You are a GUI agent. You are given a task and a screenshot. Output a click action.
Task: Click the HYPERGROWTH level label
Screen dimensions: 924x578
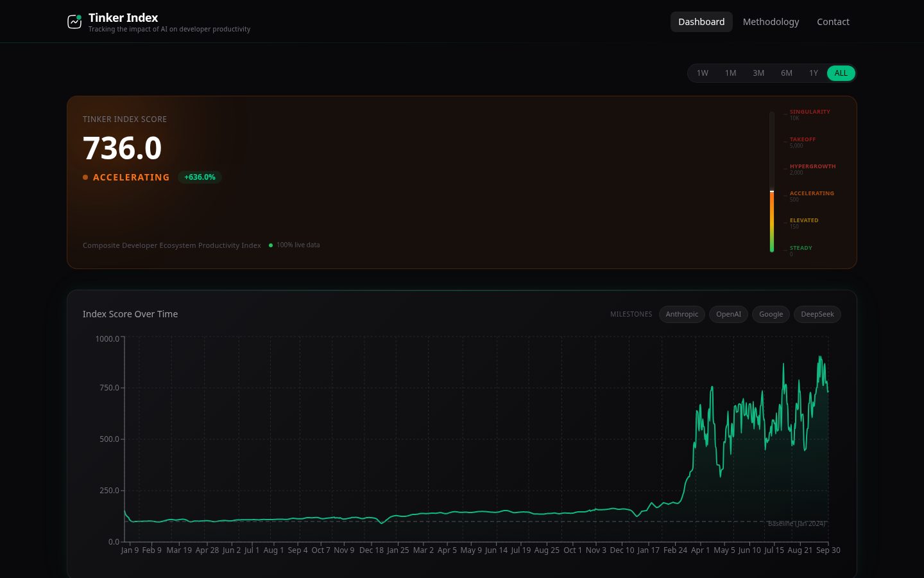tap(813, 166)
